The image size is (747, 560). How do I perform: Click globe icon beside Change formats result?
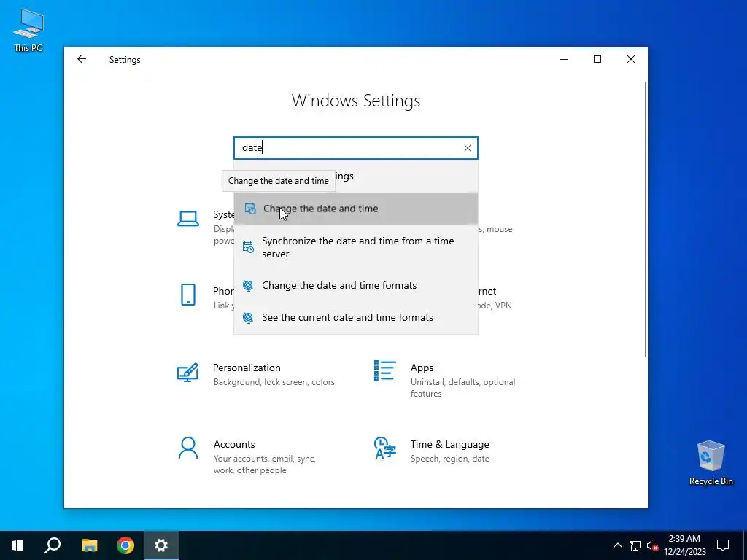point(248,285)
